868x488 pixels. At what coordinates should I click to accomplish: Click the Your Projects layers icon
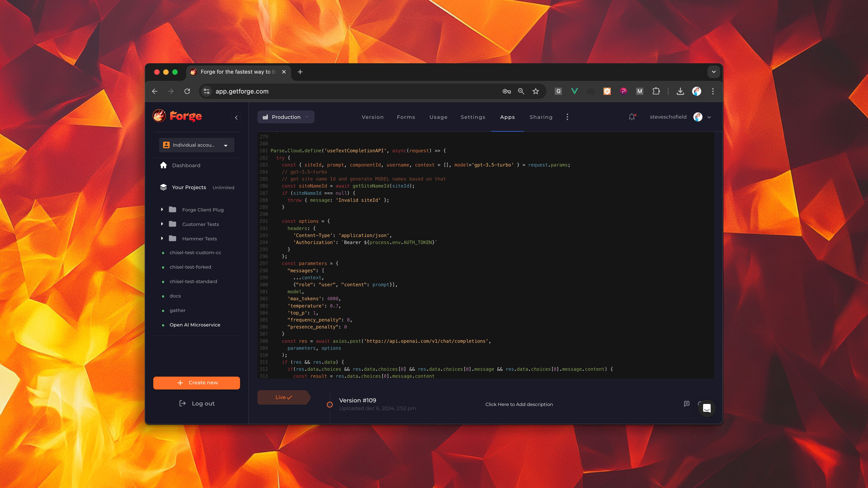tap(163, 187)
